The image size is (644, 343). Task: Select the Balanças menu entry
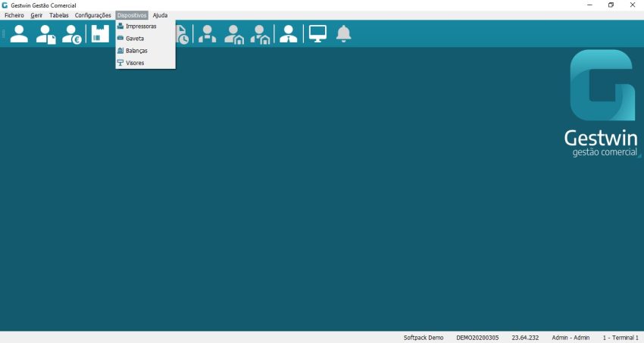pyautogui.click(x=136, y=51)
